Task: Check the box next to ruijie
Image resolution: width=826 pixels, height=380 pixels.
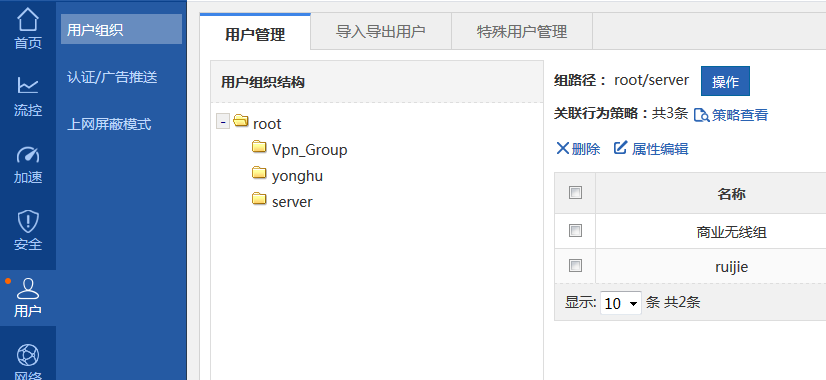Action: (x=575, y=266)
